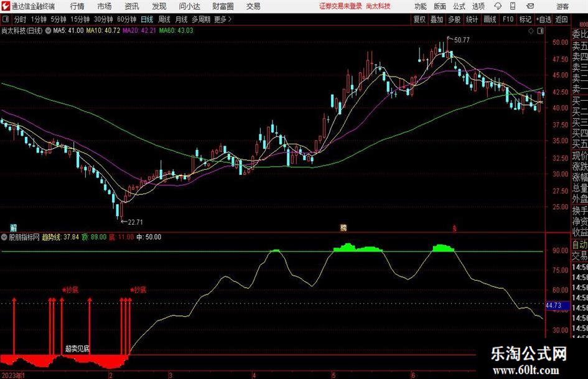Open the 交易 menu
Screen dimensions: 588x379
pos(253,6)
